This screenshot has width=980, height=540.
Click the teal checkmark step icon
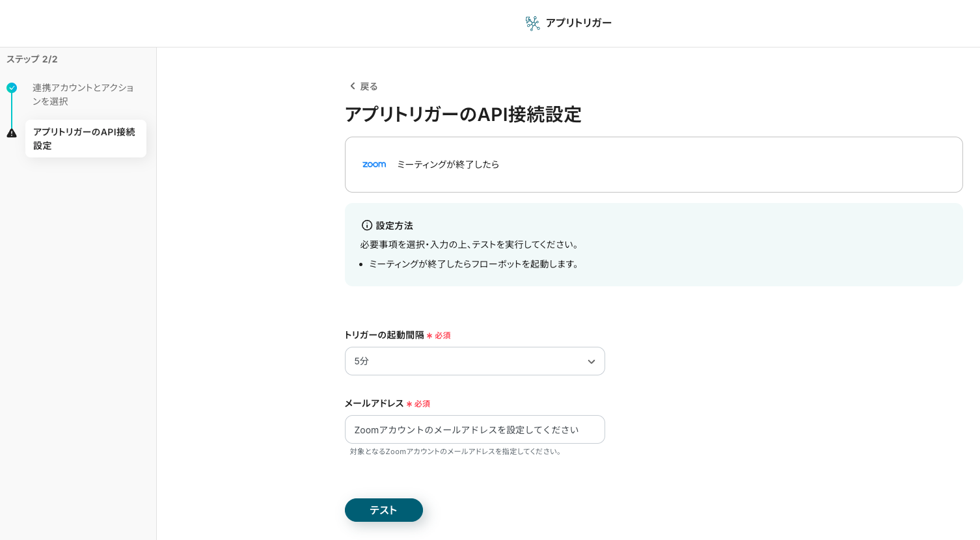(x=12, y=88)
